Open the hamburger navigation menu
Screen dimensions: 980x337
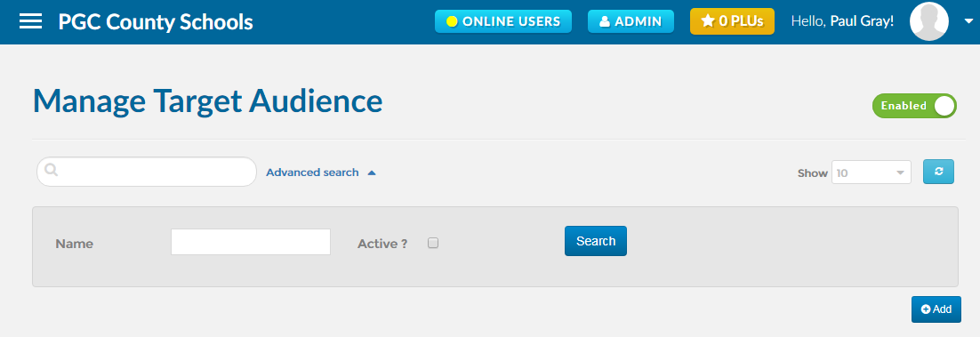point(30,22)
